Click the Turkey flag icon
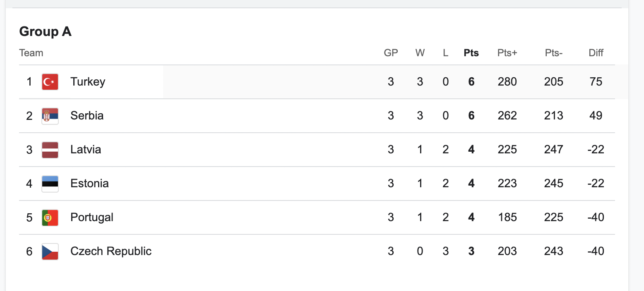The image size is (644, 291). [50, 82]
